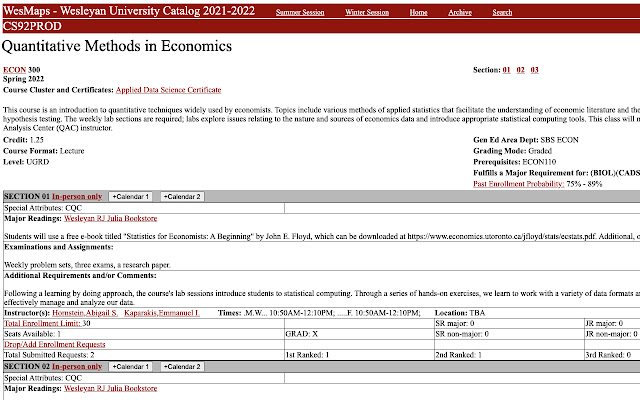Click the 1st Ranked: 1 cell
640x400 pixels.
click(x=359, y=355)
